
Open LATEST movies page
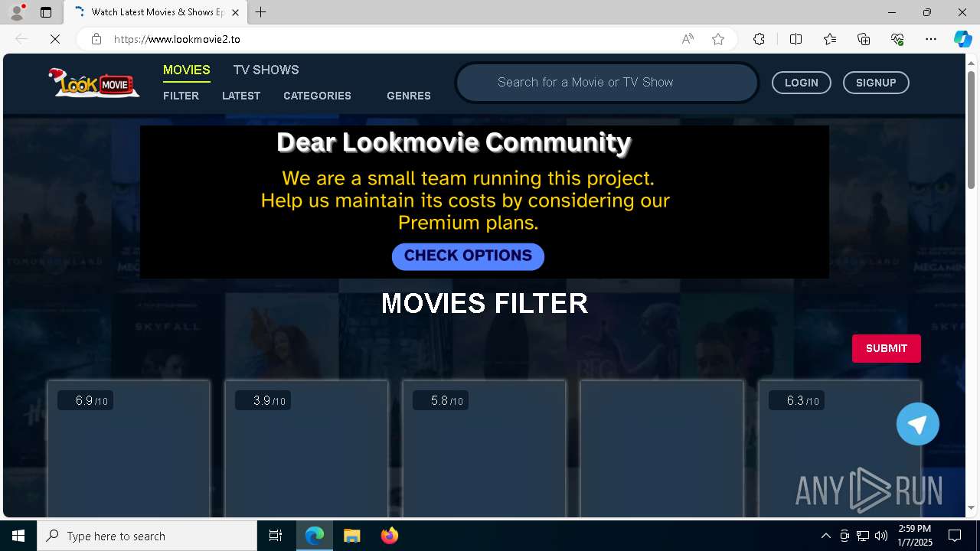click(x=241, y=96)
